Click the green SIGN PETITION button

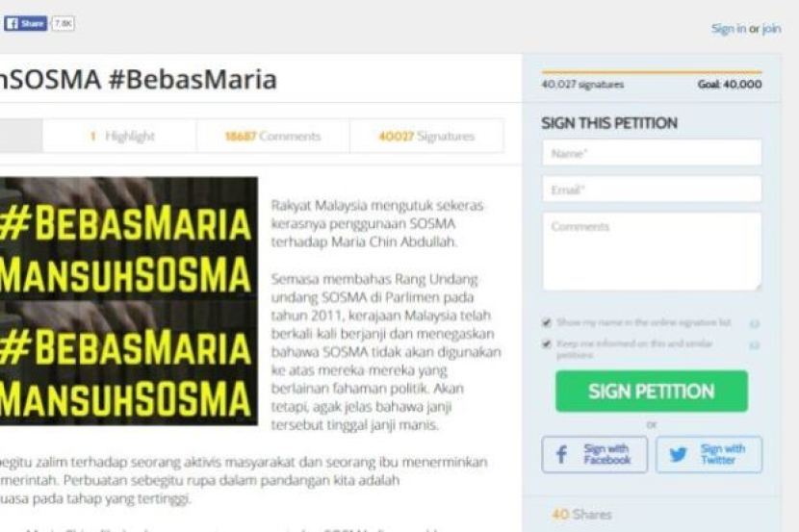(652, 391)
